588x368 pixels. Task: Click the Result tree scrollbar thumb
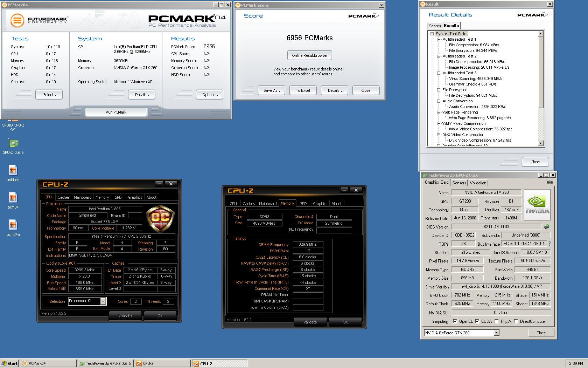click(541, 73)
